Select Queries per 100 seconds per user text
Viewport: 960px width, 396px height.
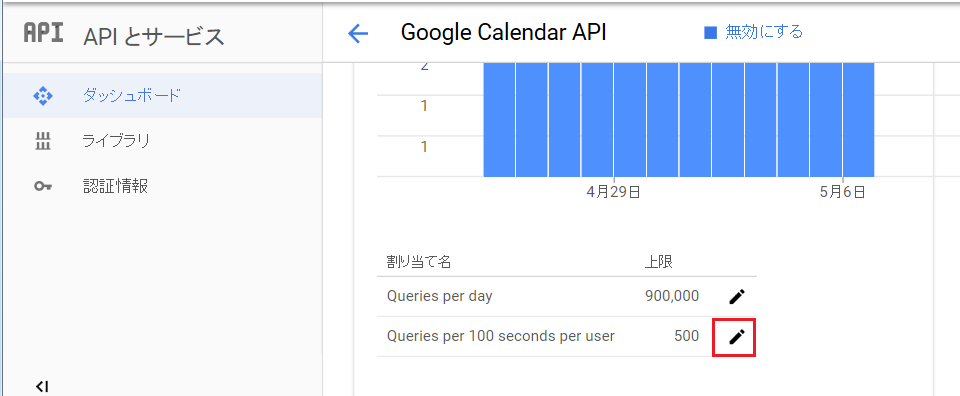point(501,336)
